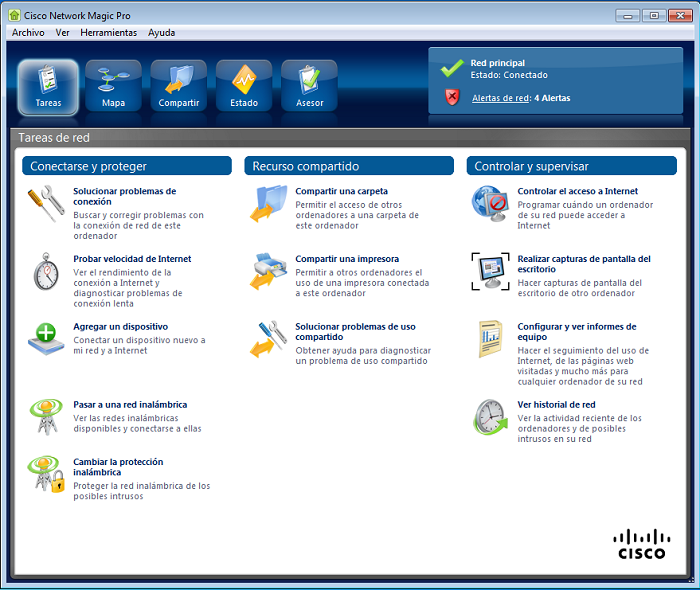Image resolution: width=700 pixels, height=590 pixels.
Task: Click the Recurso compartido header
Action: coord(349,166)
